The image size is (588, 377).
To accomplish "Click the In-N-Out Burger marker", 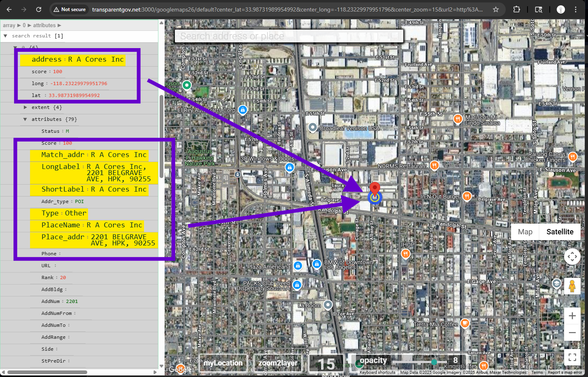I will 467,196.
